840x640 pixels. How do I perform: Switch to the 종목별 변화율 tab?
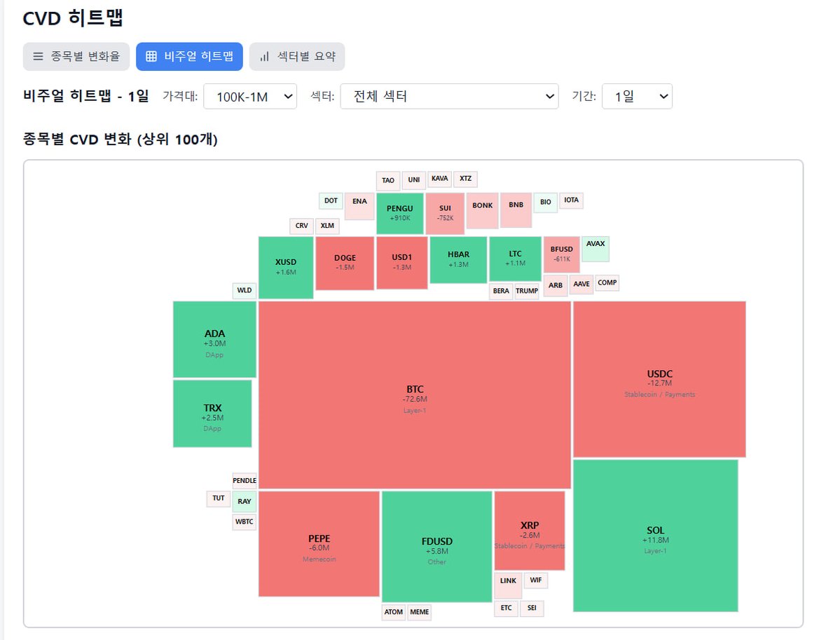click(76, 57)
